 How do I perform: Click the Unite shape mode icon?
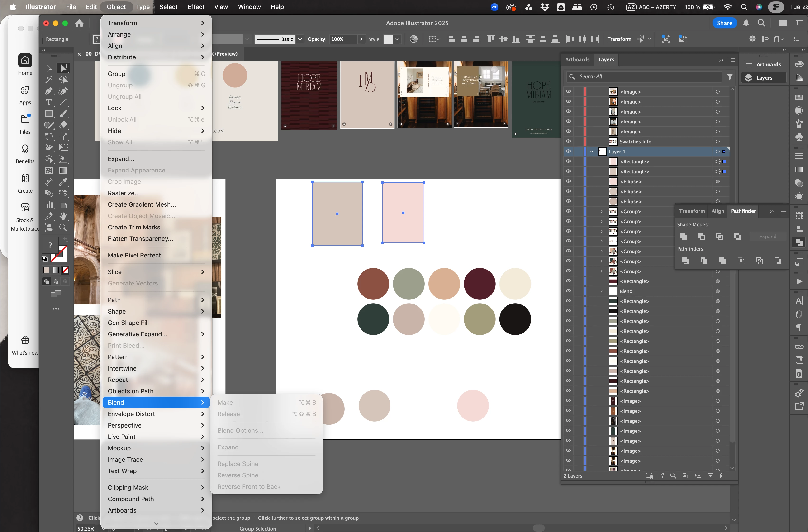pyautogui.click(x=684, y=237)
